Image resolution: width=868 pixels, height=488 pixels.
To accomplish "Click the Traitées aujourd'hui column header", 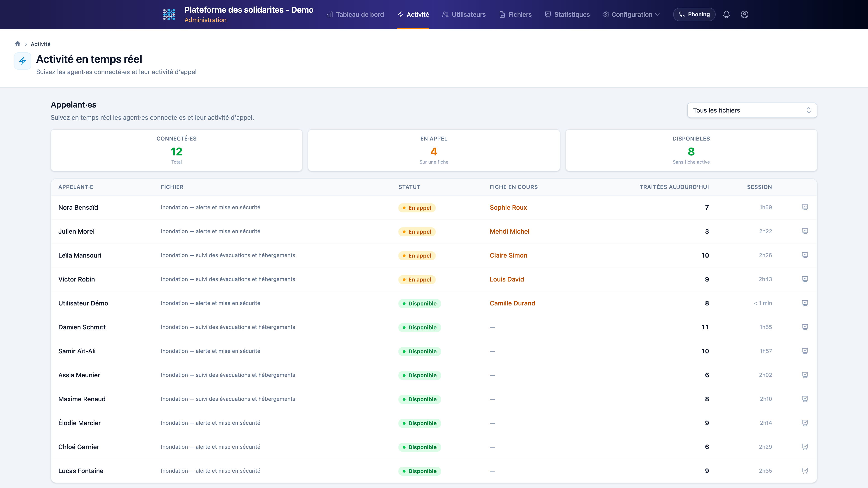I will (x=674, y=187).
